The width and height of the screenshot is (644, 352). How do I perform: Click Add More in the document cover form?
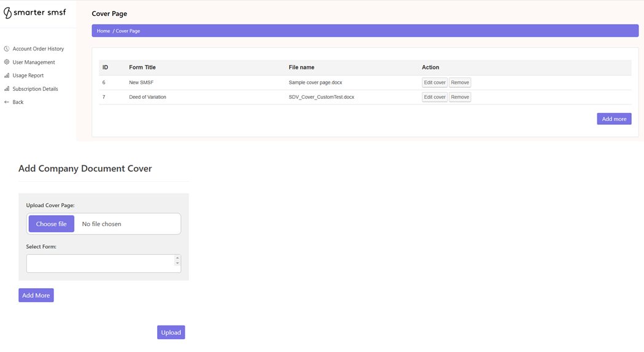click(36, 295)
